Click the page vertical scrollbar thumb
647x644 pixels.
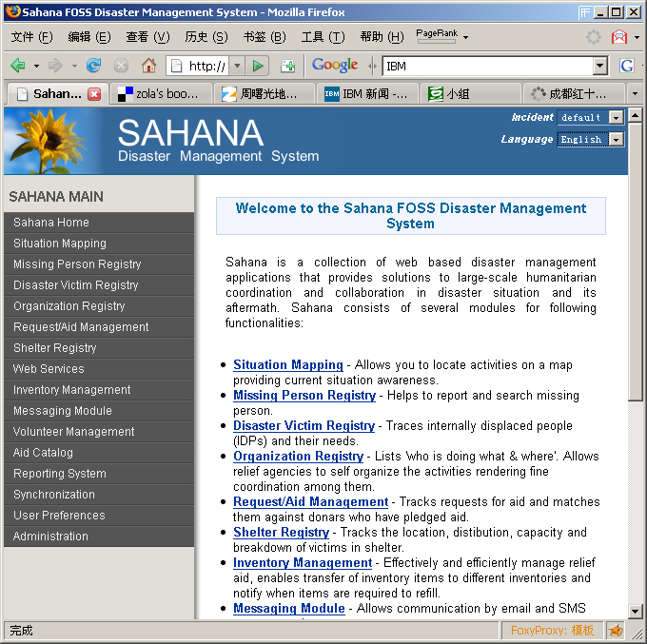click(636, 262)
